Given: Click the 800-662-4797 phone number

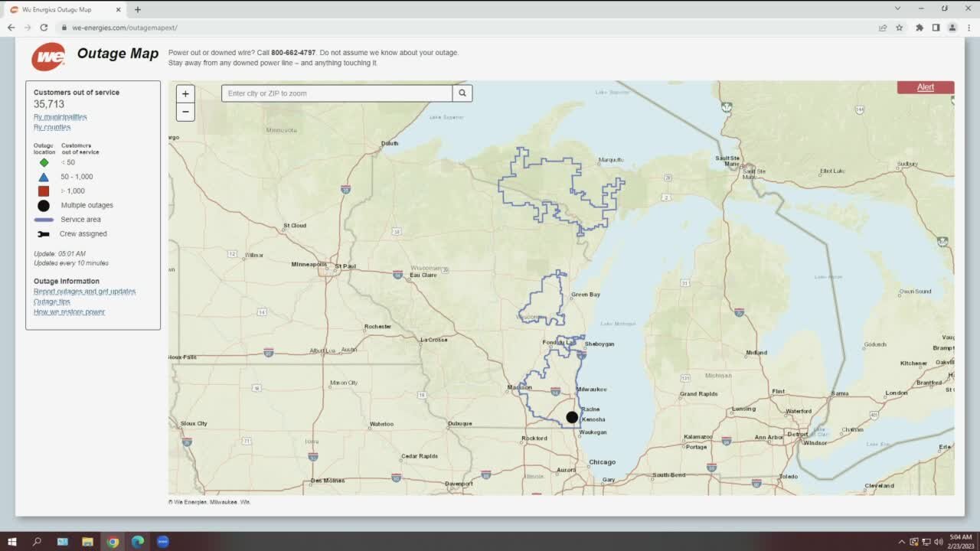Looking at the screenshot, I should pyautogui.click(x=293, y=53).
